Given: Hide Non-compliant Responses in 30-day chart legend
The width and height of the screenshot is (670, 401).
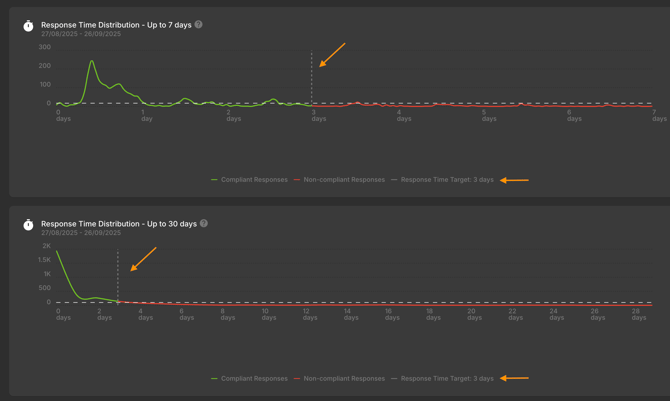Looking at the screenshot, I should (x=344, y=378).
